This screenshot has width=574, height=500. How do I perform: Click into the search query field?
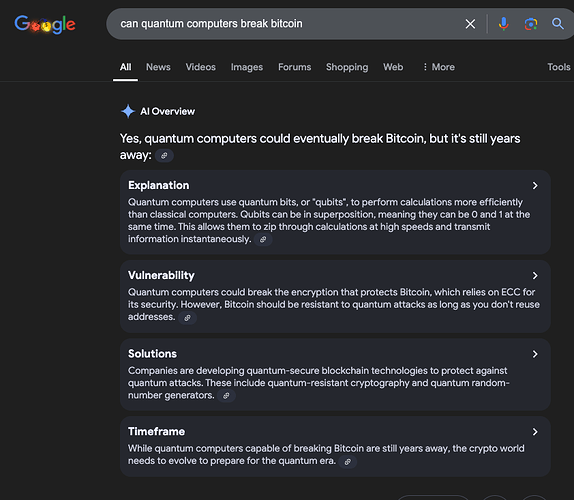286,24
